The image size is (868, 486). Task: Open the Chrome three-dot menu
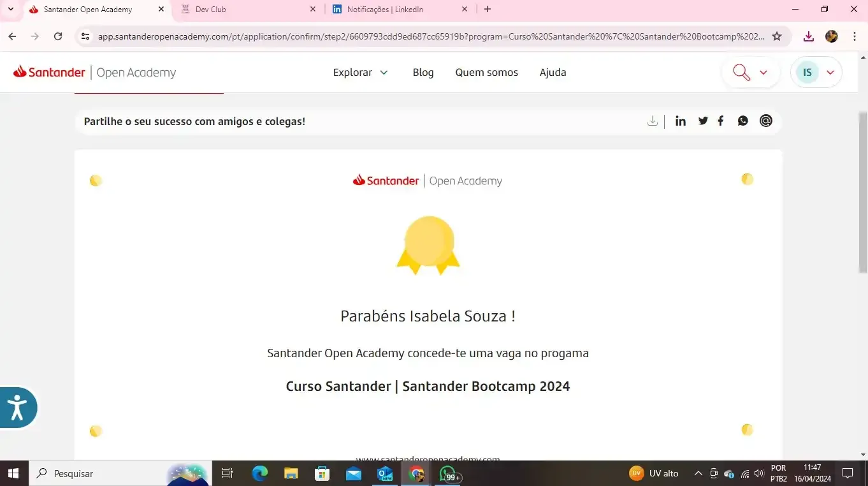[x=855, y=36]
